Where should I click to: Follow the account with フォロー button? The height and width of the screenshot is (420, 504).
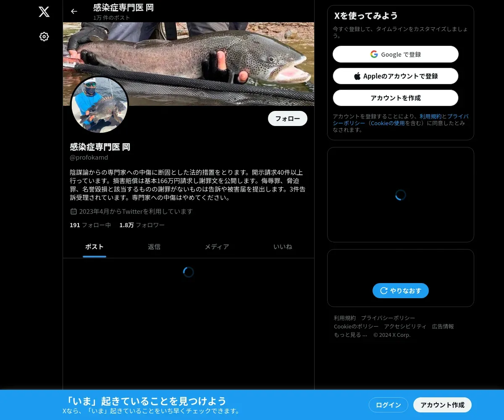coord(288,118)
